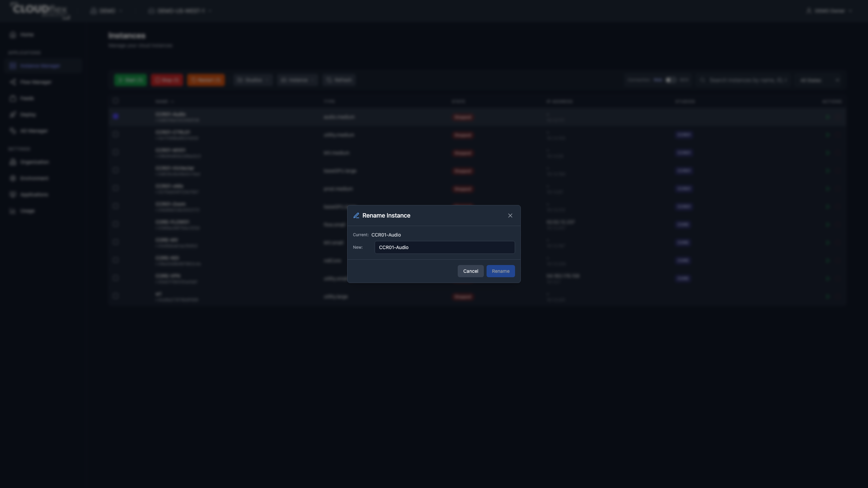Screen dimensions: 868x488
Task: Uncheck the selected first instance row checkbox
Action: tap(116, 116)
